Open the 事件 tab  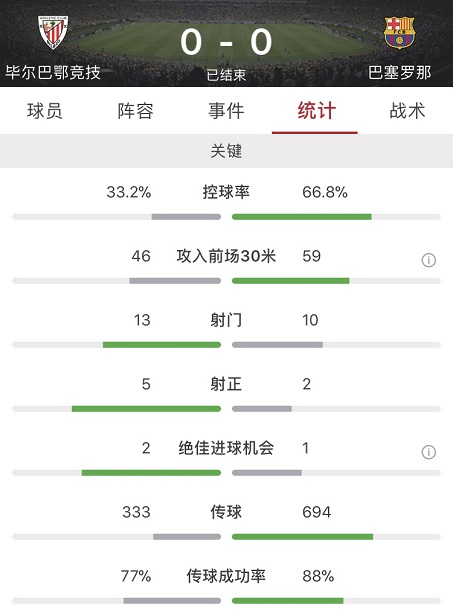click(x=226, y=111)
